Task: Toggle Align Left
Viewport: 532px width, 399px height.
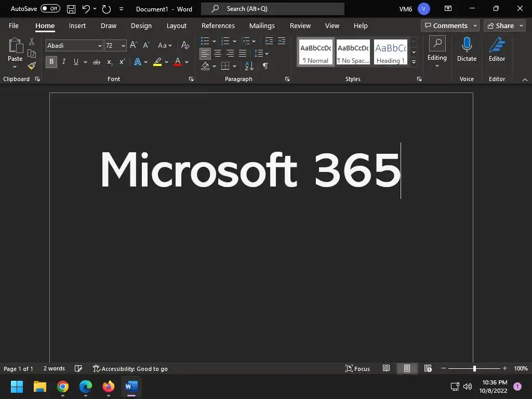Action: pos(205,54)
